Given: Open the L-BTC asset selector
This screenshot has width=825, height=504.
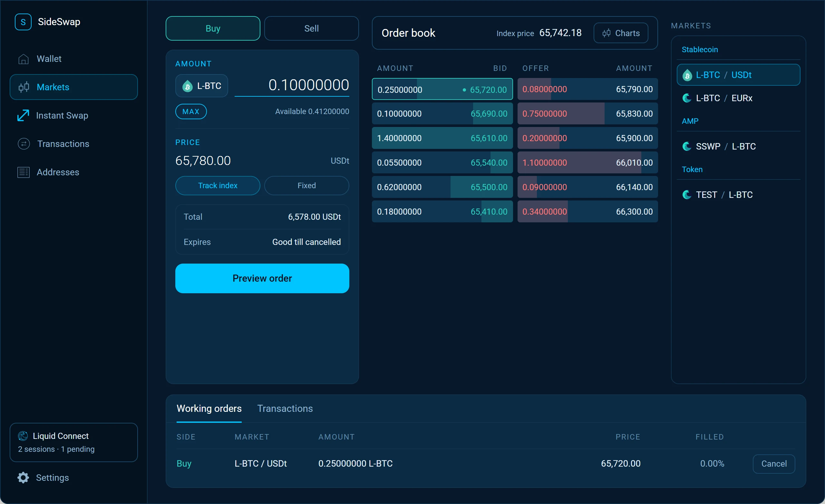Looking at the screenshot, I should point(201,86).
